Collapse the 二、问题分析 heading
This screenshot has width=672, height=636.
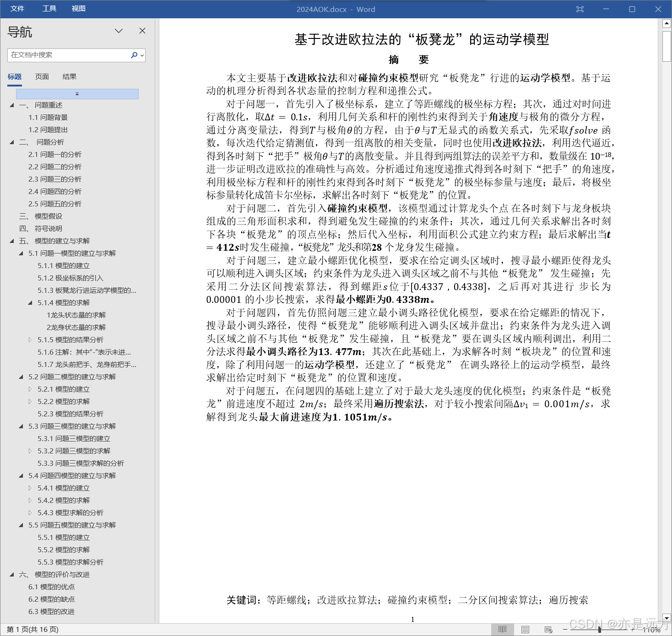12,142
